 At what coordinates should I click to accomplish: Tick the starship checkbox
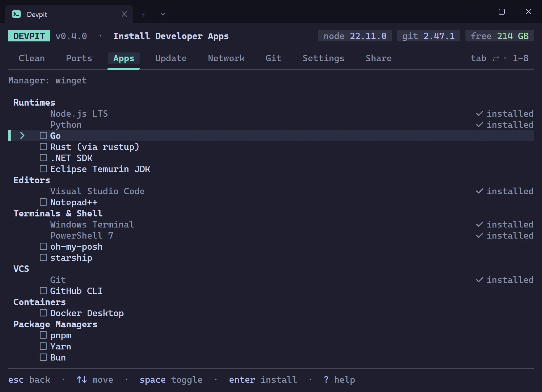(x=43, y=258)
